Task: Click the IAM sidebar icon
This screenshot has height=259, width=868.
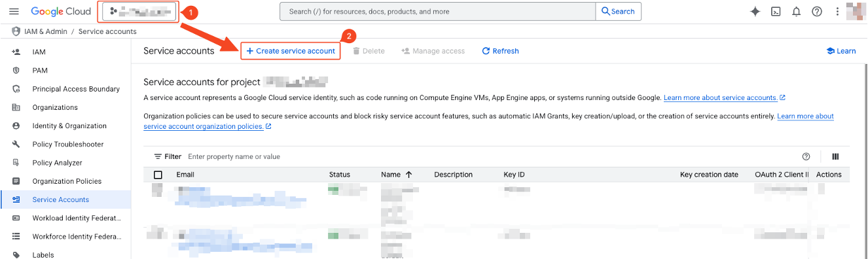Action: coord(16,52)
